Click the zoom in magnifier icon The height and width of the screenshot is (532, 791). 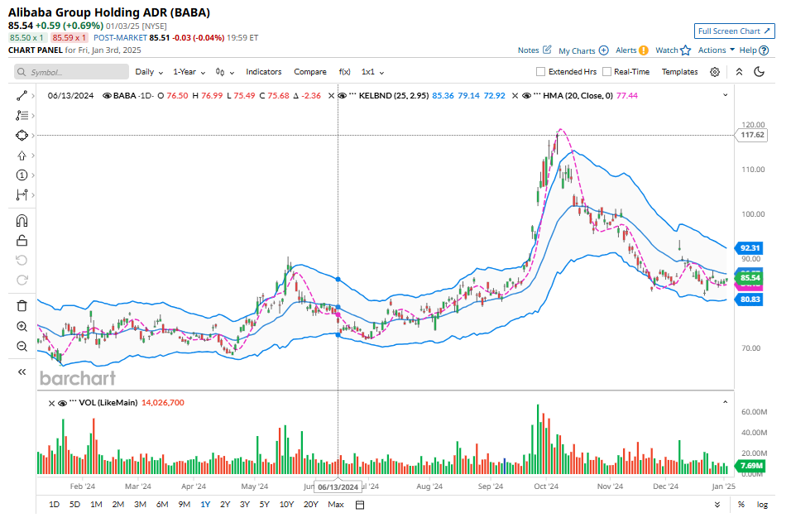tap(22, 326)
